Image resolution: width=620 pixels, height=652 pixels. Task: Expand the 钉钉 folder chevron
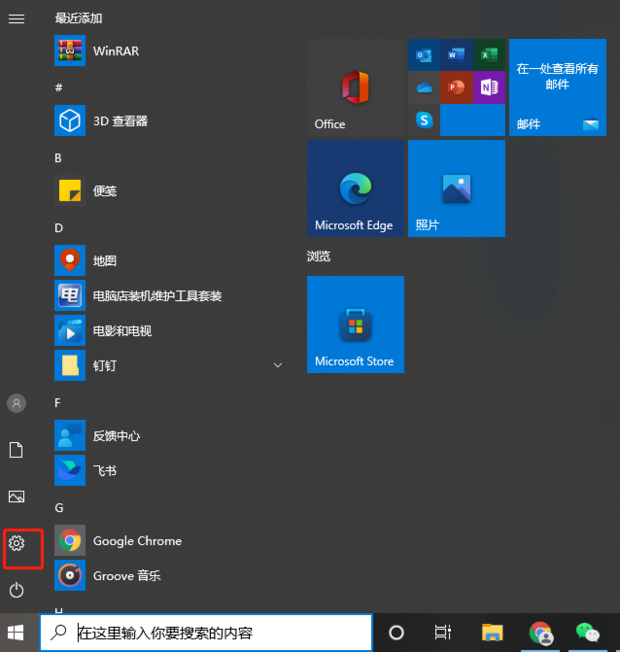(x=278, y=366)
